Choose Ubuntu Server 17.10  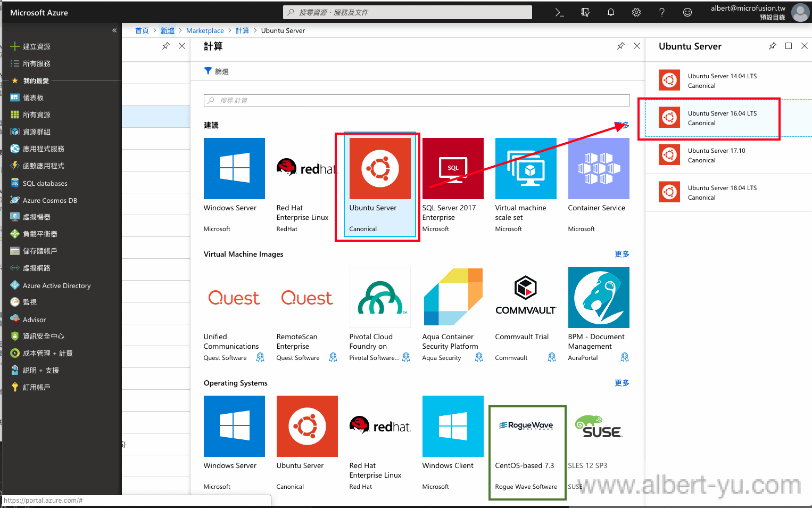(x=728, y=155)
